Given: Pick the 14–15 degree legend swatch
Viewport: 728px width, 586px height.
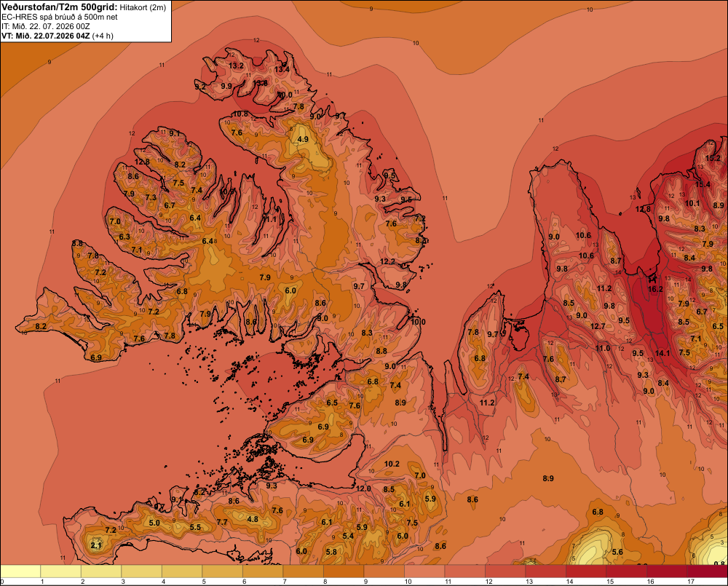Looking at the screenshot, I should pyautogui.click(x=586, y=571).
